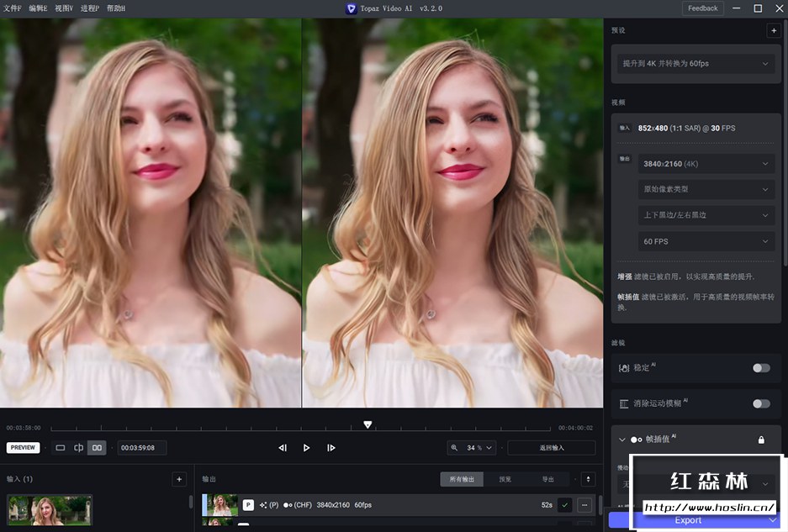Image resolution: width=788 pixels, height=532 pixels.
Task: Open the 提升到4K preset dropdown
Action: [695, 64]
